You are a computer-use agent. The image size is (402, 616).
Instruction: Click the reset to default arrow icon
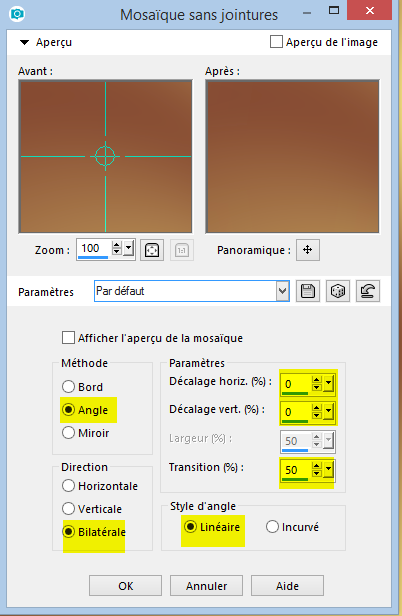click(x=368, y=291)
